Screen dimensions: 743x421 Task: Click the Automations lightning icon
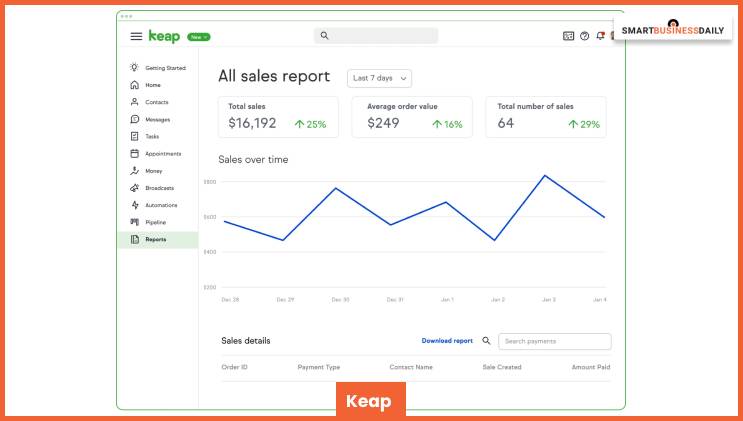135,205
